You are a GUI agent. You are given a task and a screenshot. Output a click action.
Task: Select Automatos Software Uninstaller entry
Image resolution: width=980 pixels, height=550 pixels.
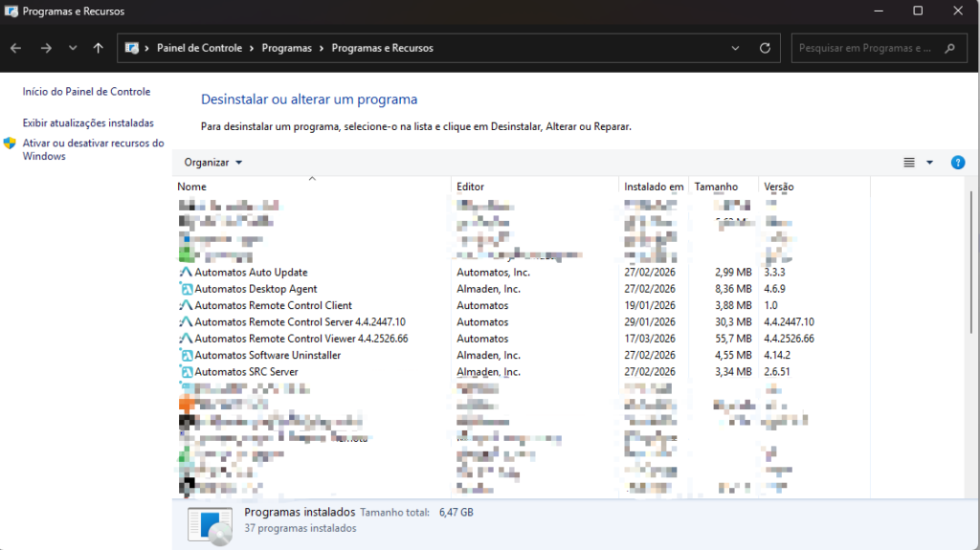(x=268, y=355)
